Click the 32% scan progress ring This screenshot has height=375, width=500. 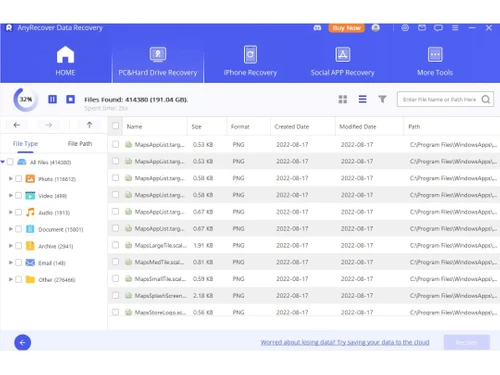coord(26,99)
